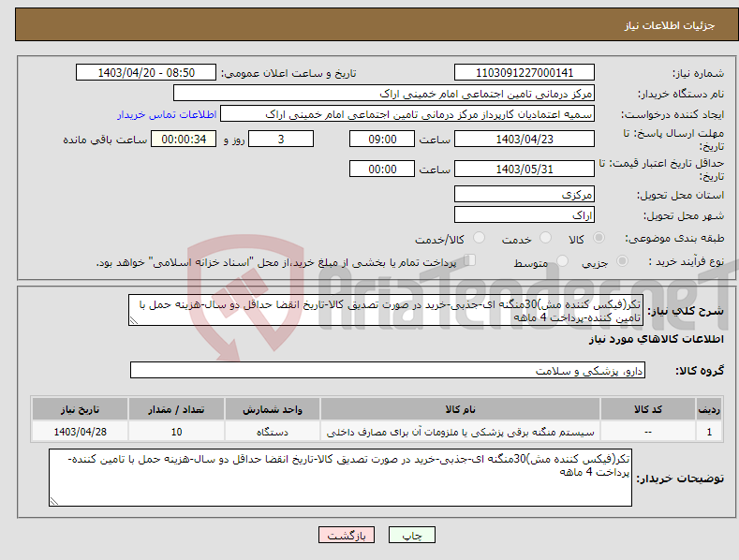Select the متوسط purchase type radio

coord(562,260)
